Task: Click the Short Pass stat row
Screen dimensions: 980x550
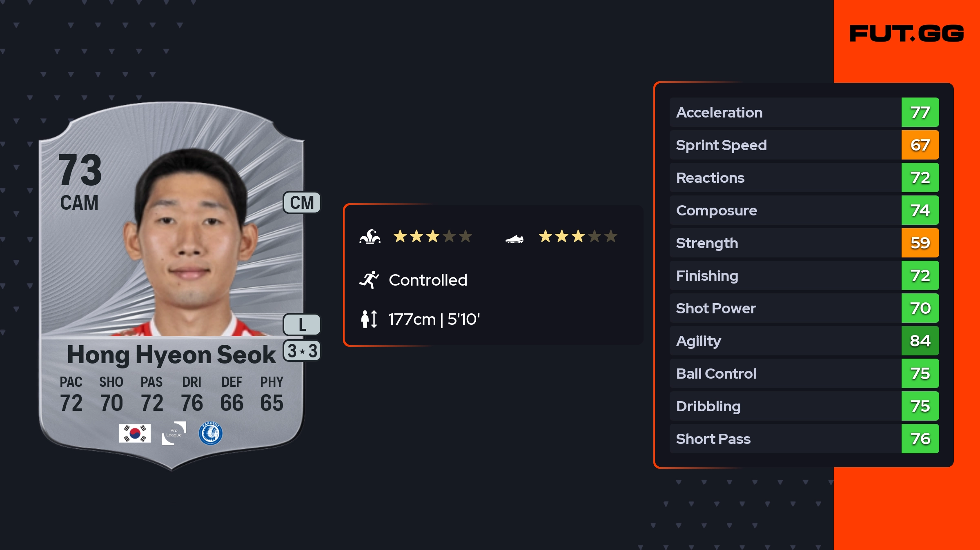Action: coord(785,439)
